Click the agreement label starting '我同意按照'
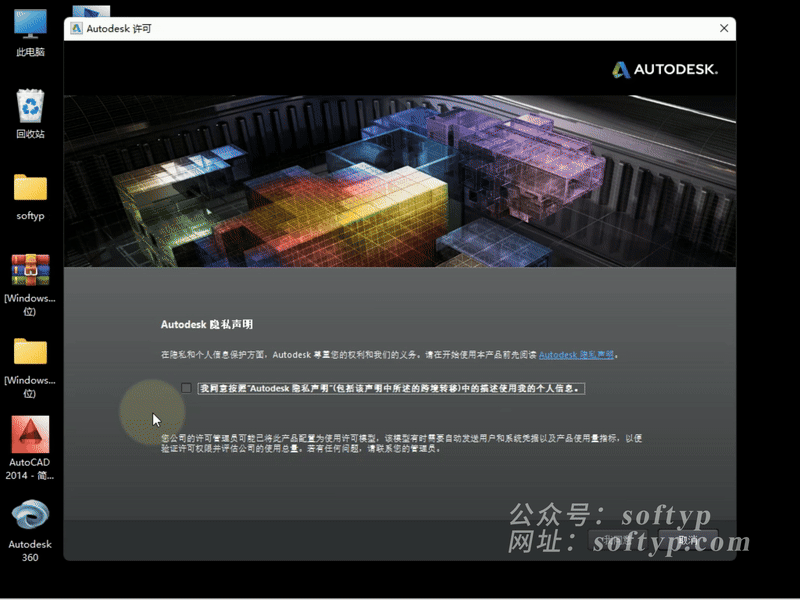Image resolution: width=800 pixels, height=600 pixels. coord(391,388)
